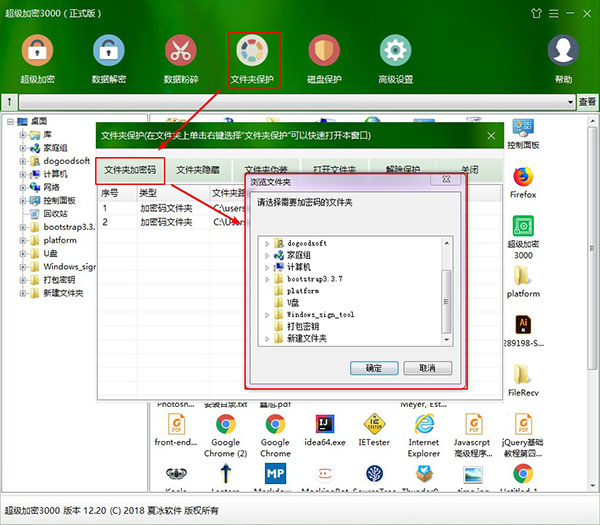The width and height of the screenshot is (600, 525).
Task: Click the 帮助 help avatar icon
Action: click(564, 51)
